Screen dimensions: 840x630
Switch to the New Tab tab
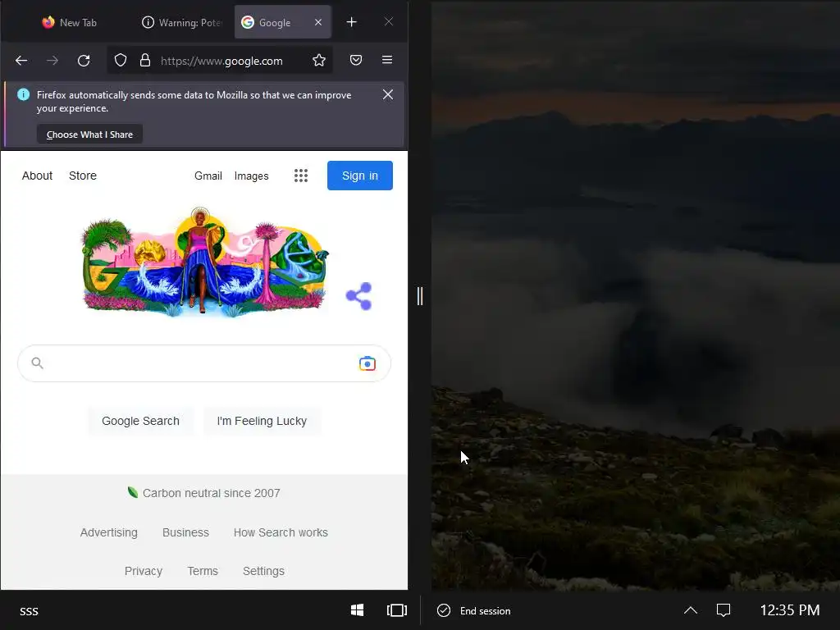70,22
